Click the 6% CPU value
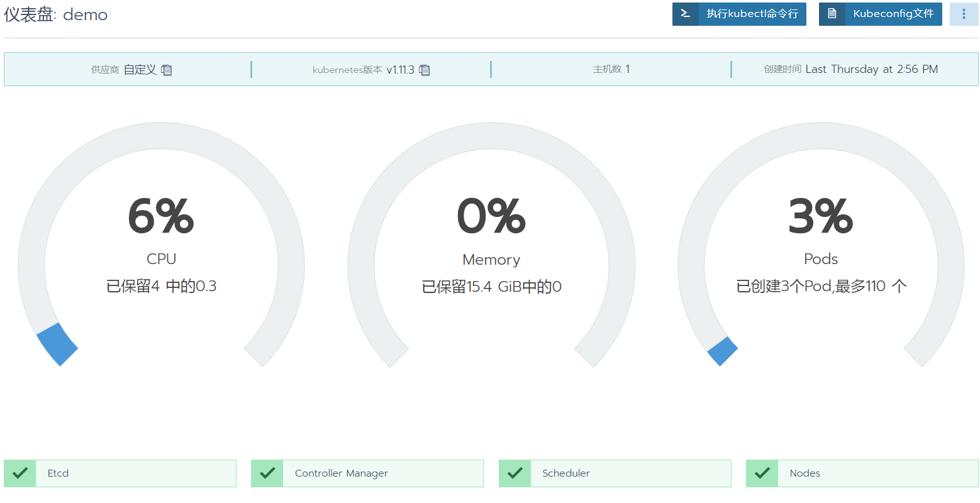 161,216
